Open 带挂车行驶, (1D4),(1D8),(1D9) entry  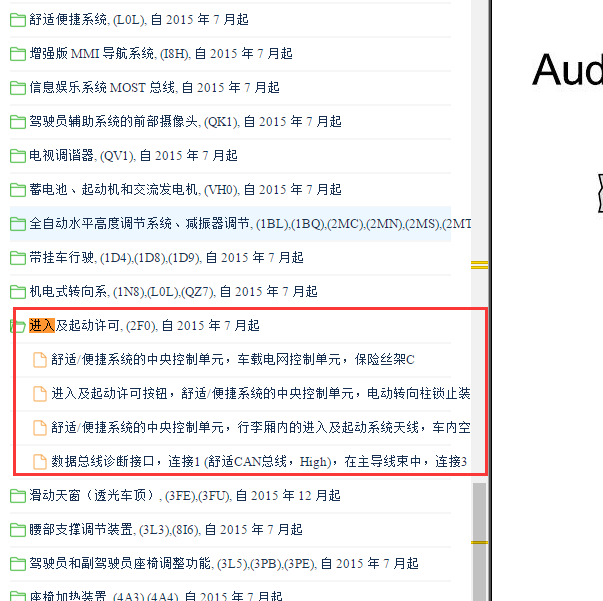[167, 257]
